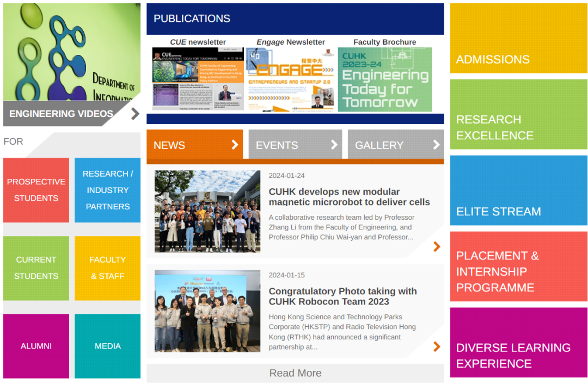Click the Engineering Videos banner image
588x385 pixels.
[72, 52]
